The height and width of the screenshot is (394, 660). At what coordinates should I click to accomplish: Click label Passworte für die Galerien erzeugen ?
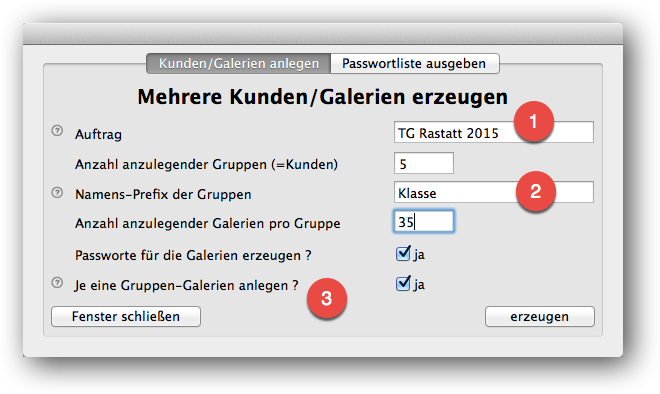click(193, 256)
